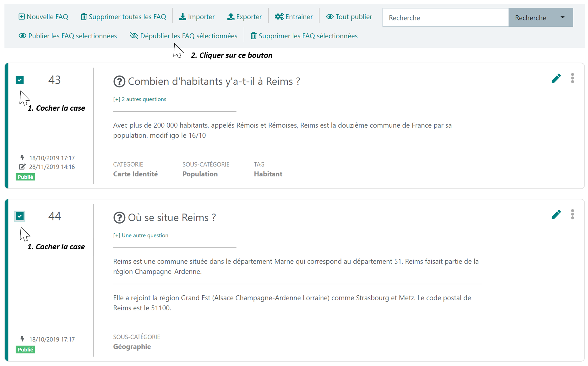Click the 'TAG' heading in FAQ 43
Screen dimensions: 588x366
pos(259,164)
